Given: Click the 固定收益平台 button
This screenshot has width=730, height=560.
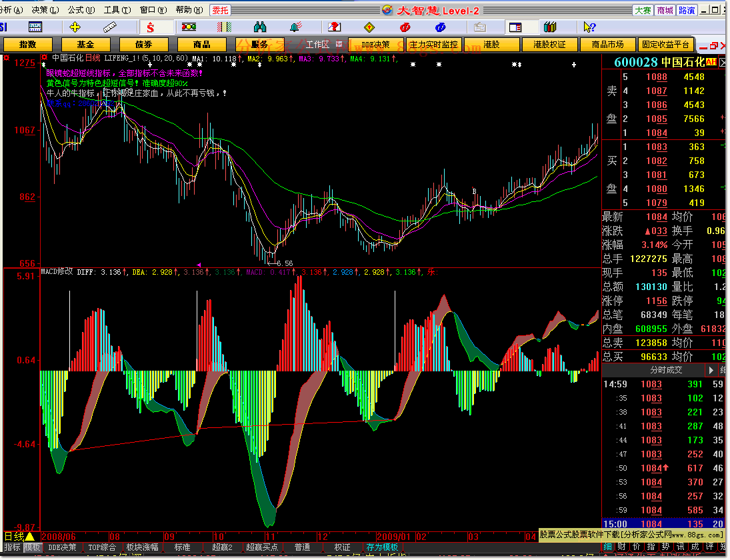Looking at the screenshot, I should tap(666, 45).
